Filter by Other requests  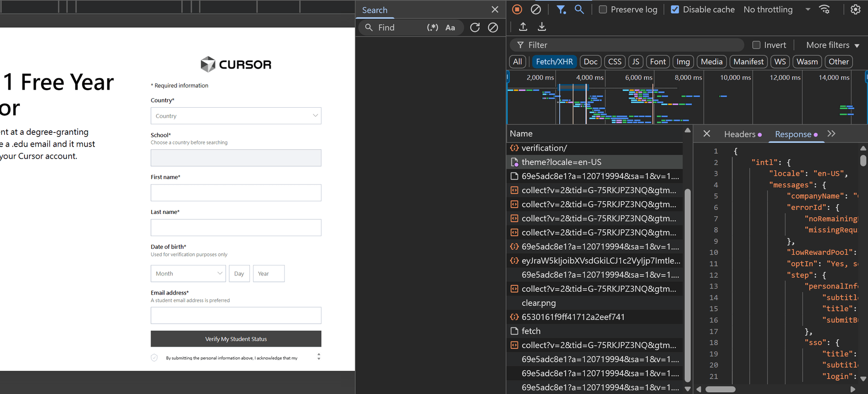click(x=839, y=62)
